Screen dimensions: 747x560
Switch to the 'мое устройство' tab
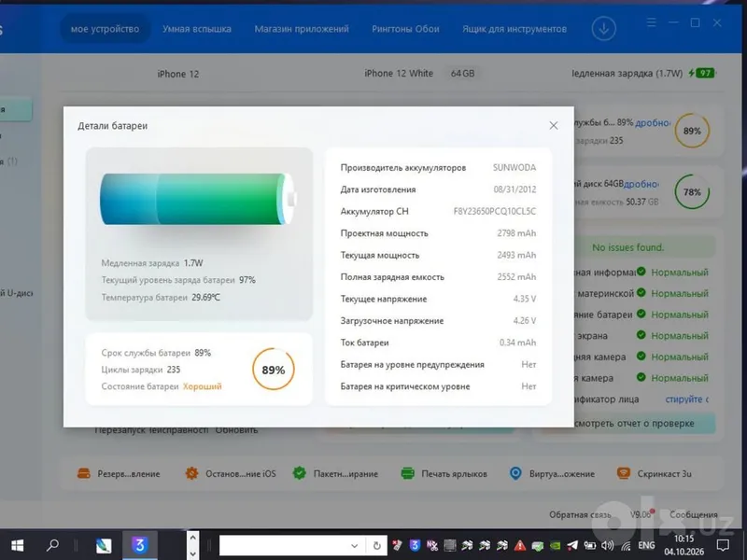(x=105, y=29)
